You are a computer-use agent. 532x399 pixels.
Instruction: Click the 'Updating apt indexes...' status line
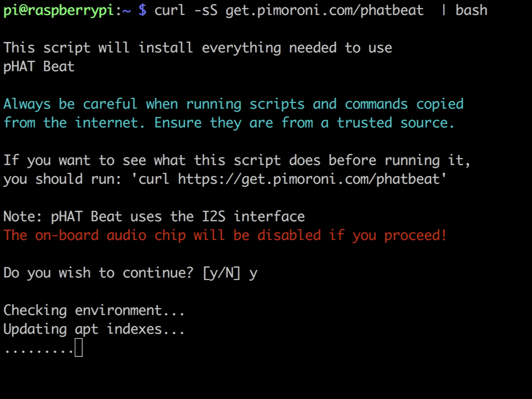[94, 329]
